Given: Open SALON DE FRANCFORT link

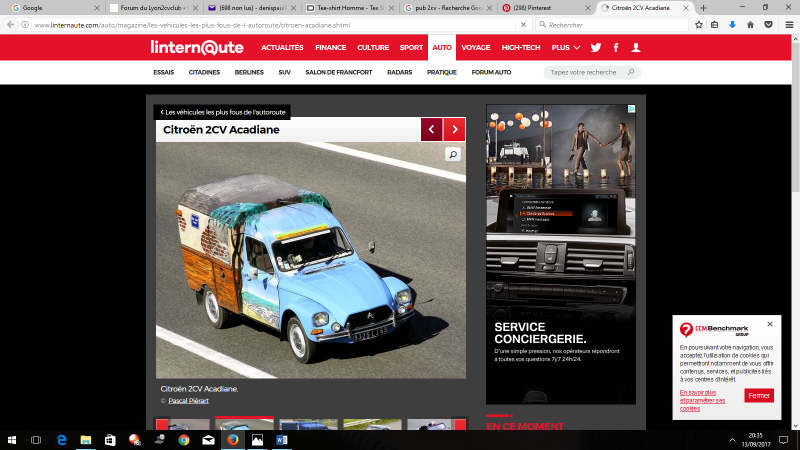Looking at the screenshot, I should click(339, 72).
